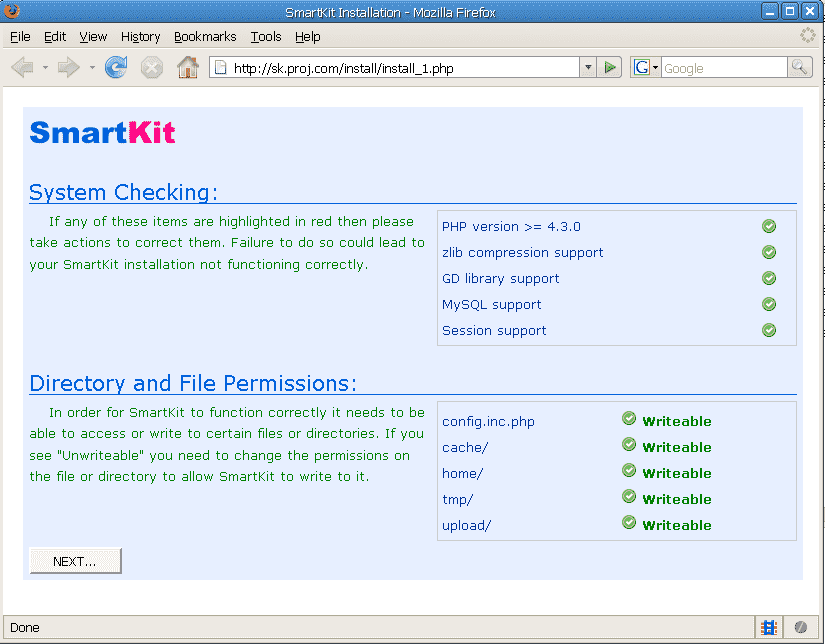Open the Bookmarks menu
This screenshot has width=825, height=644.
[205, 36]
